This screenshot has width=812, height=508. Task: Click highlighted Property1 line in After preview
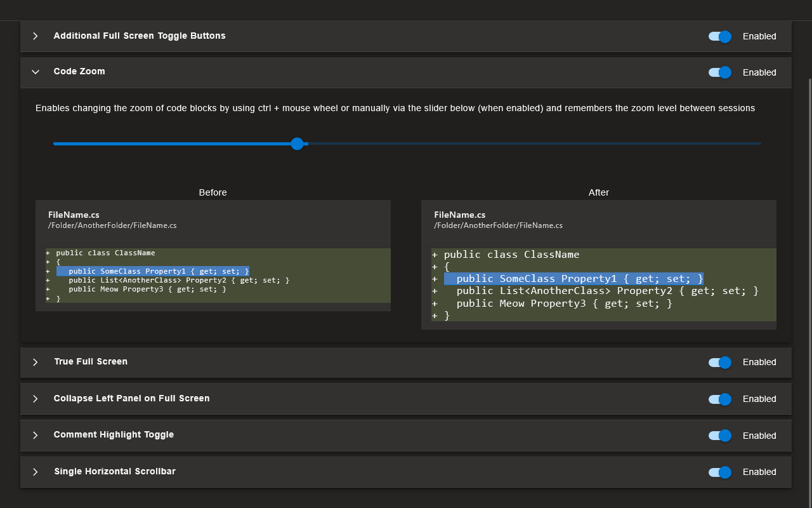[x=573, y=279]
